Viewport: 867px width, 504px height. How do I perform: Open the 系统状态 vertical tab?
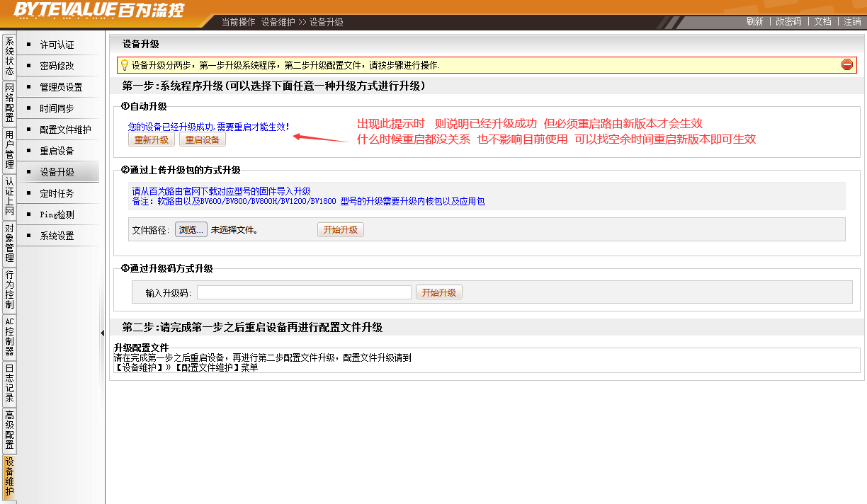pyautogui.click(x=9, y=56)
